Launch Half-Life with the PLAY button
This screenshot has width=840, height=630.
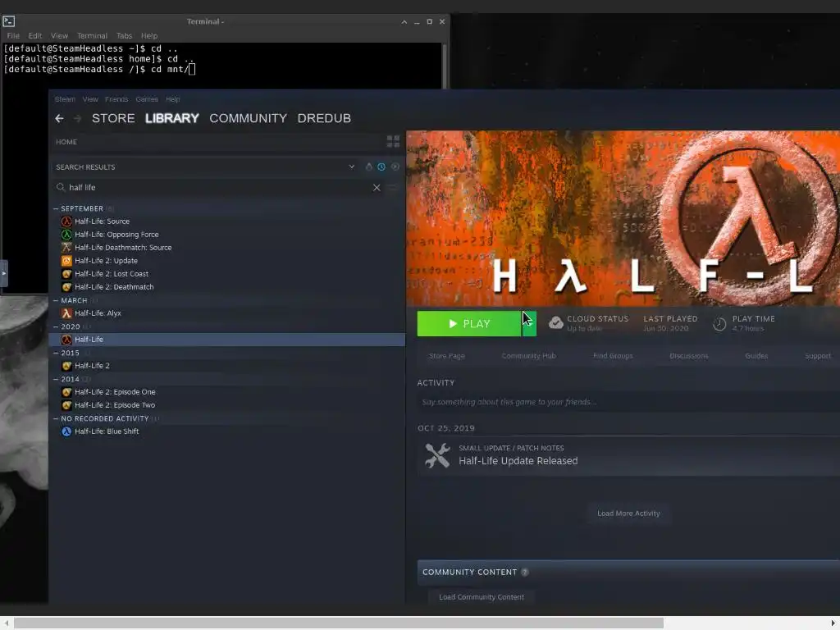(x=468, y=323)
